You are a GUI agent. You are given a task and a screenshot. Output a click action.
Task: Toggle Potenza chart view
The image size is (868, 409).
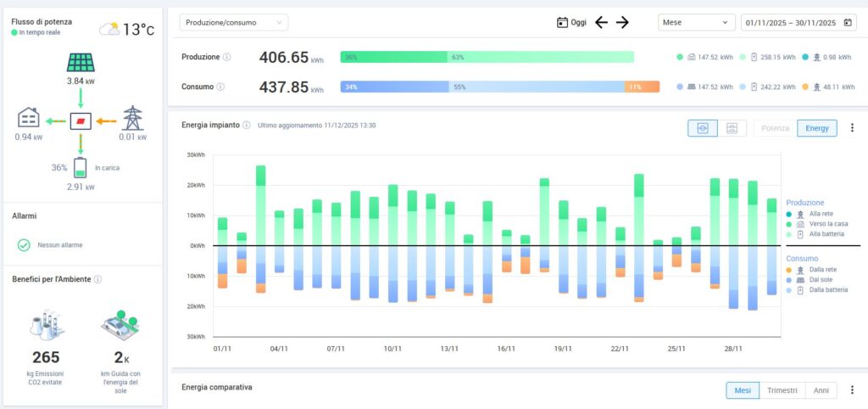click(776, 128)
